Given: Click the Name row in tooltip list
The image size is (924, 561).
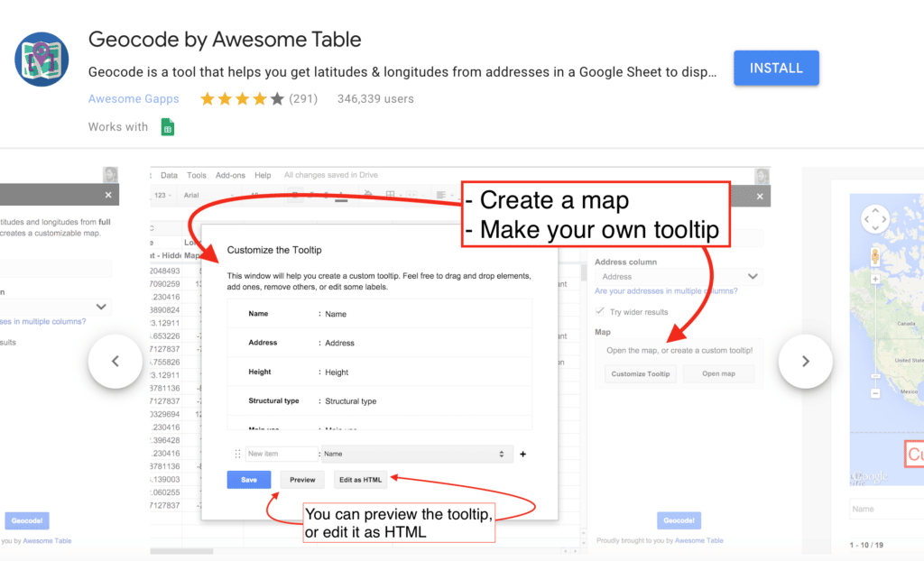Looking at the screenshot, I should click(380, 314).
